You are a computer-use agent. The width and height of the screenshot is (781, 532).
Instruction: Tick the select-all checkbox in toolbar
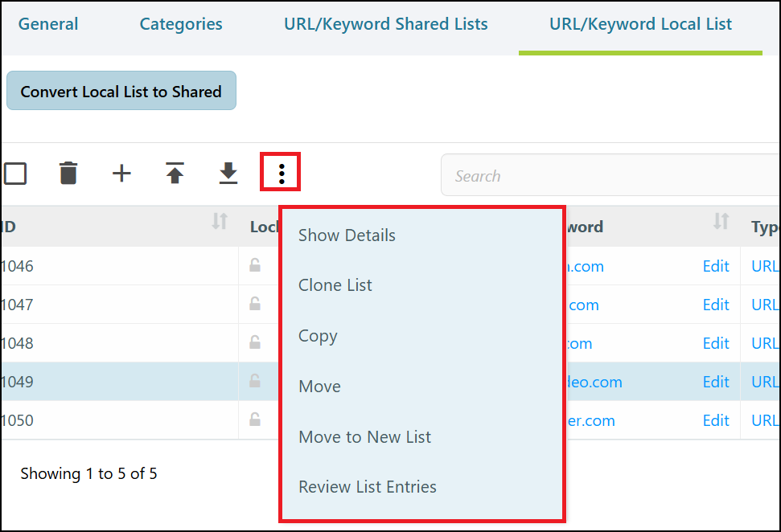15,174
